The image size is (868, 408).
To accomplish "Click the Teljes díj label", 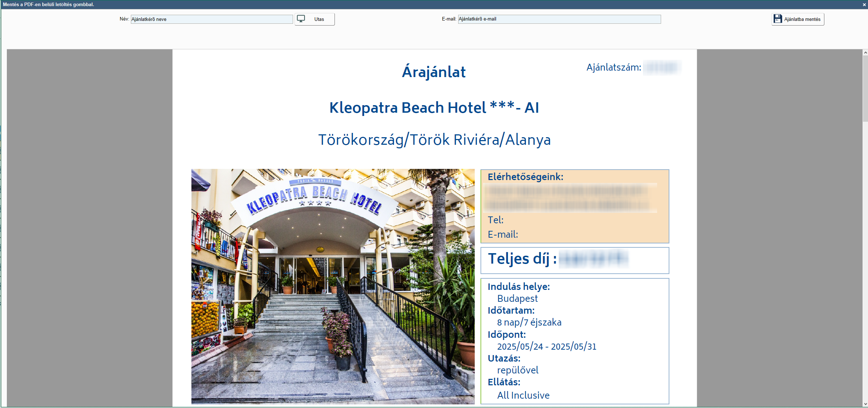I will pyautogui.click(x=522, y=259).
